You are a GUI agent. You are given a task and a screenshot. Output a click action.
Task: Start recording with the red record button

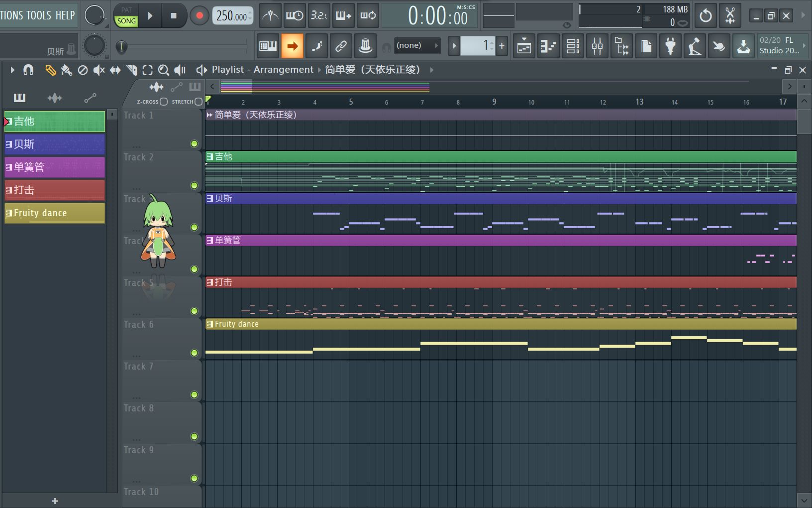200,16
